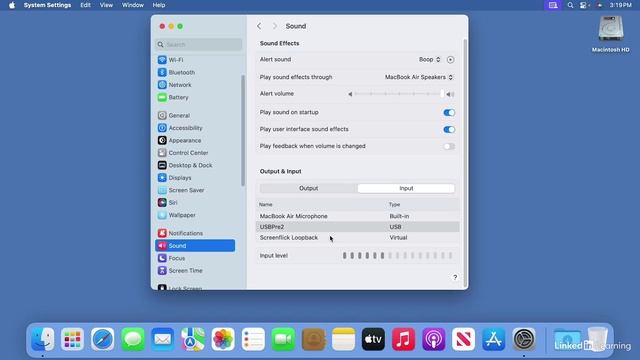Open Reminders from the Dock
This screenshot has width=640, height=360.
pos(253,339)
